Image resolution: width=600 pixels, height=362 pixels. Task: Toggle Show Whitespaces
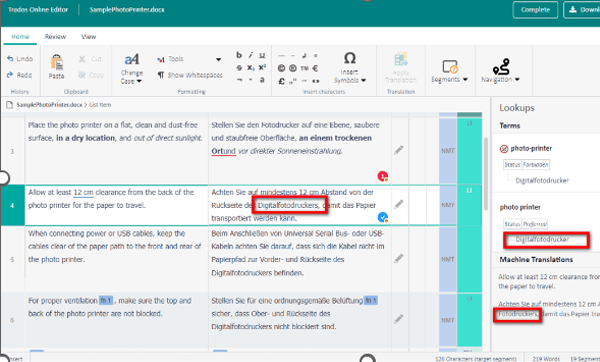point(190,75)
